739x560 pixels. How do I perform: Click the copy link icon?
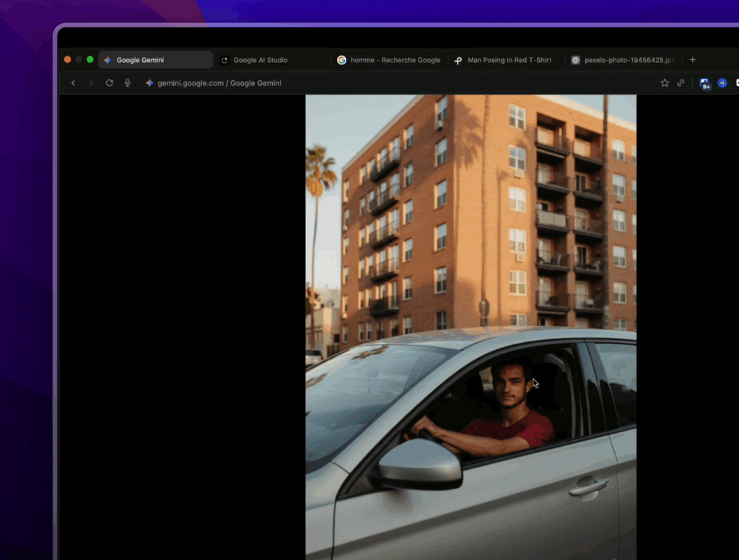(681, 83)
